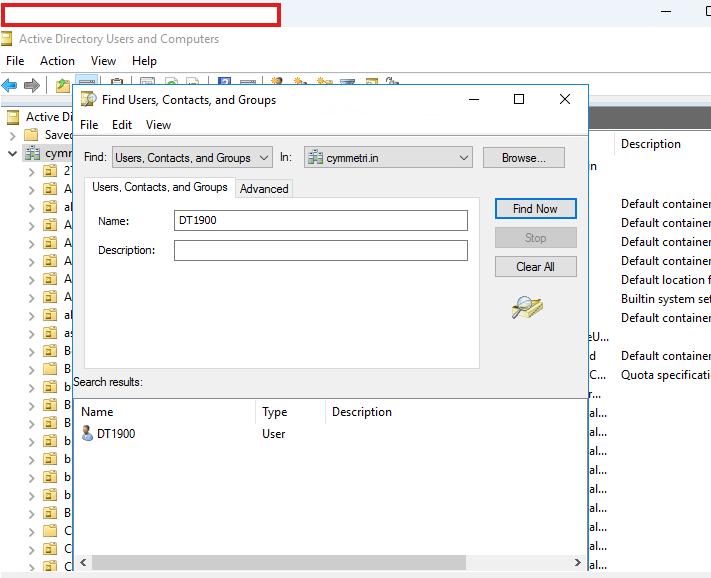Image resolution: width=711 pixels, height=578 pixels.
Task: Collapse the cymmetri.in domain node
Action: pyautogui.click(x=13, y=153)
